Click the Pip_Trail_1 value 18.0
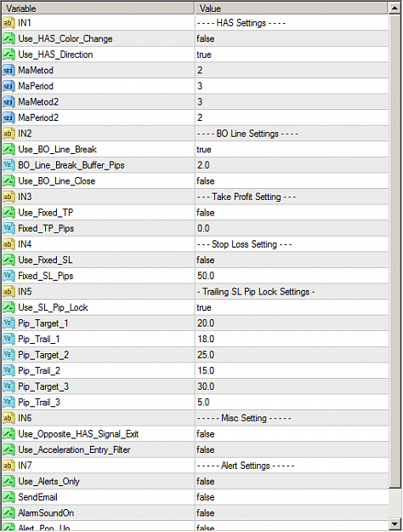Image resolution: width=403 pixels, height=532 pixels. point(206,340)
